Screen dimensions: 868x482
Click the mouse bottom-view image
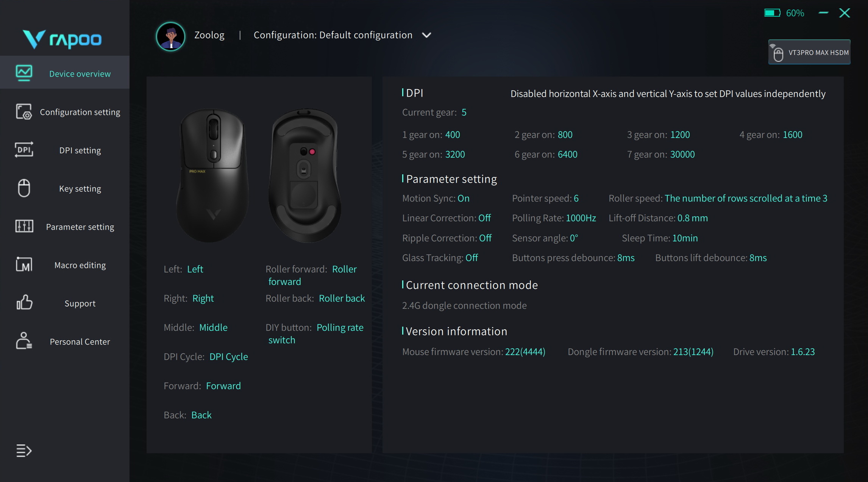point(304,175)
